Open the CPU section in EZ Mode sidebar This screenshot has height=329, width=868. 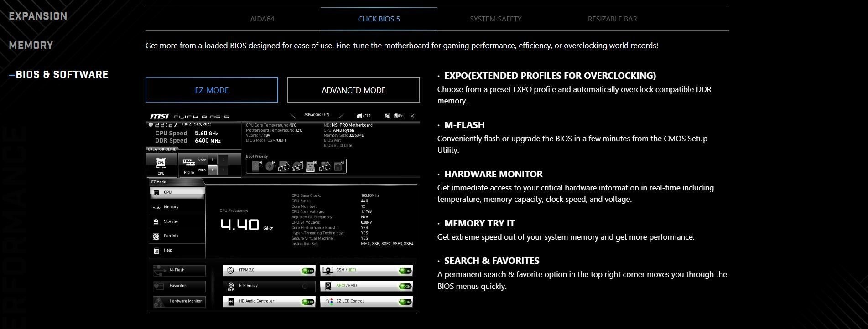point(177,192)
